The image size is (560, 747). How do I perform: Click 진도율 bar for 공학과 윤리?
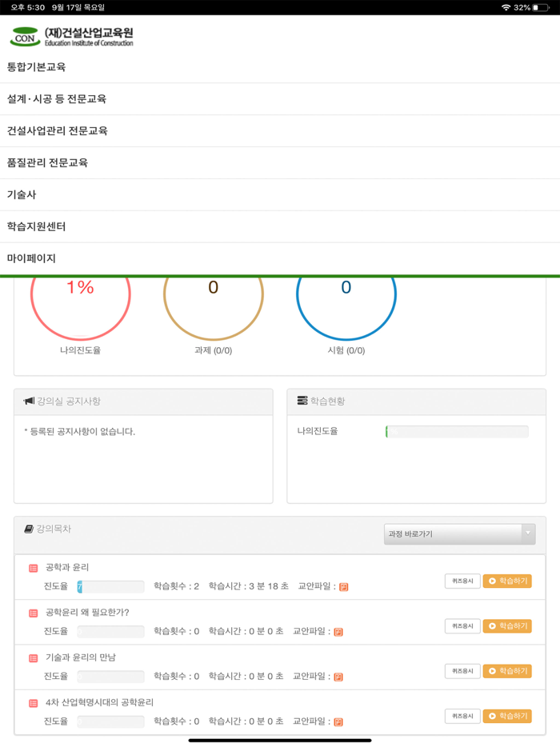(x=110, y=587)
